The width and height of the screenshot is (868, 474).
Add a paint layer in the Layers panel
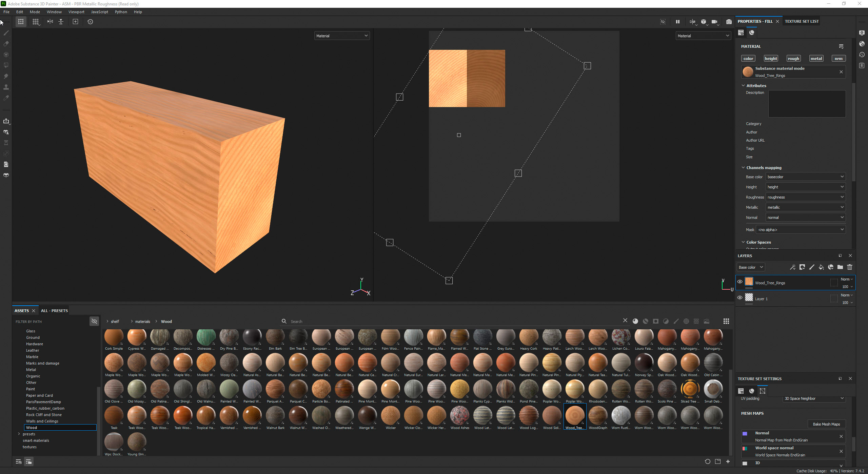pos(812,267)
